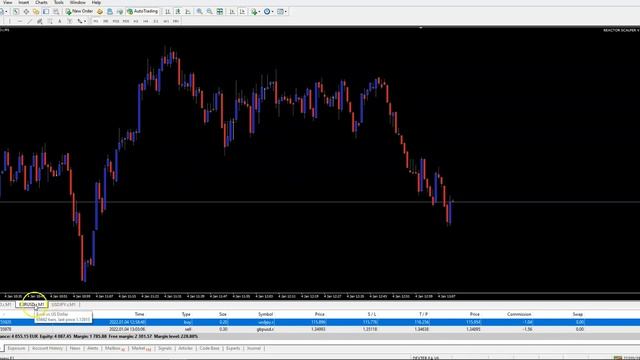Screen dimensions: 640x360
Task: Switch timeframe to W1
Action: coord(166,21)
